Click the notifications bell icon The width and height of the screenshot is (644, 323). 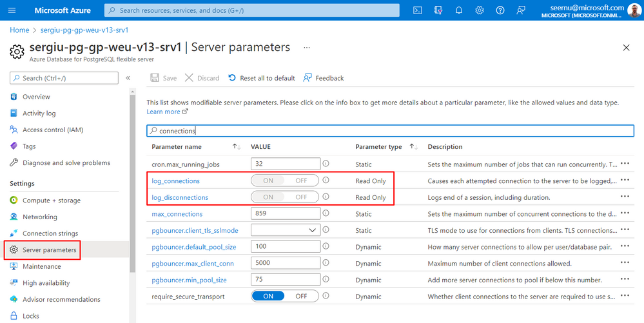459,10
